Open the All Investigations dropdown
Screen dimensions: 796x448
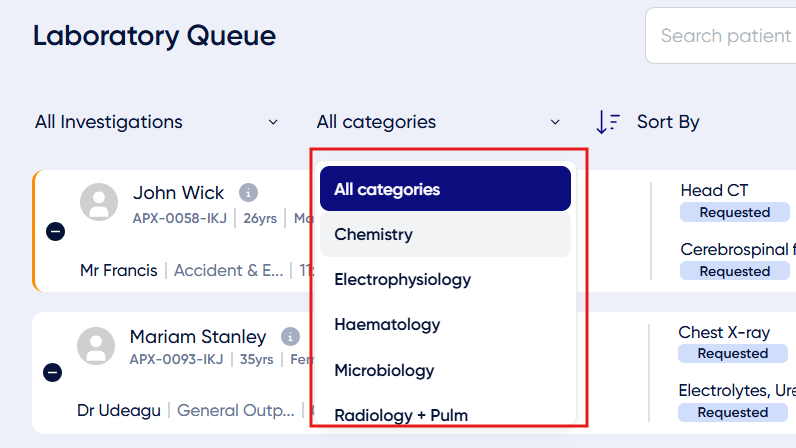click(x=156, y=122)
